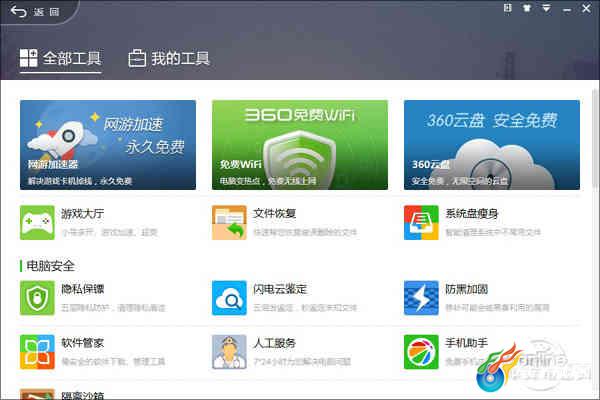Image resolution: width=600 pixels, height=400 pixels.
Task: Launch the 隐私保镖 shield icon
Action: [37, 298]
